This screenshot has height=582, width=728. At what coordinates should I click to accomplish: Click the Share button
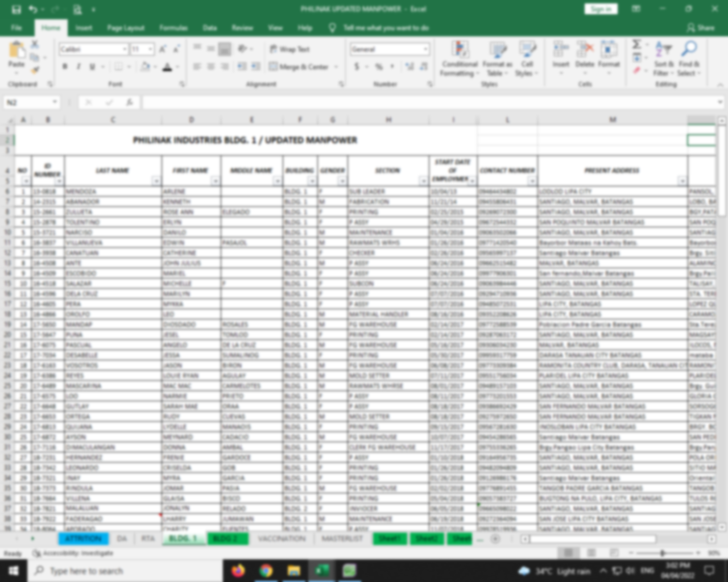pos(700,28)
